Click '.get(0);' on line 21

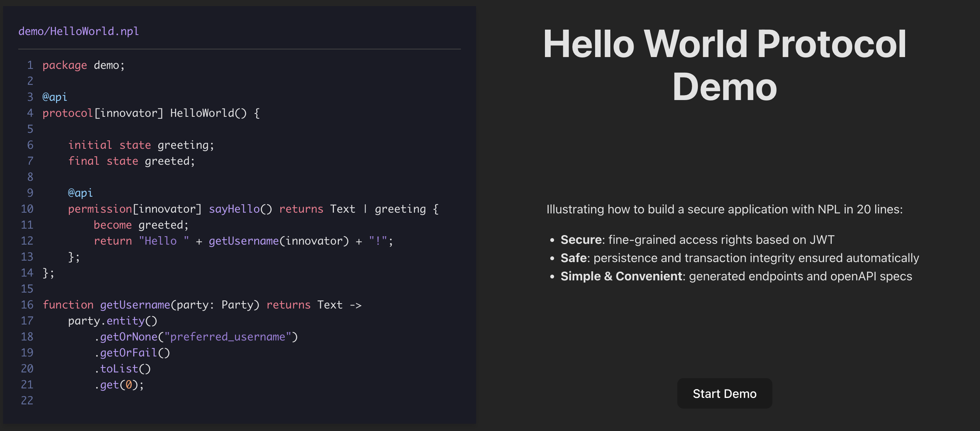coord(119,385)
